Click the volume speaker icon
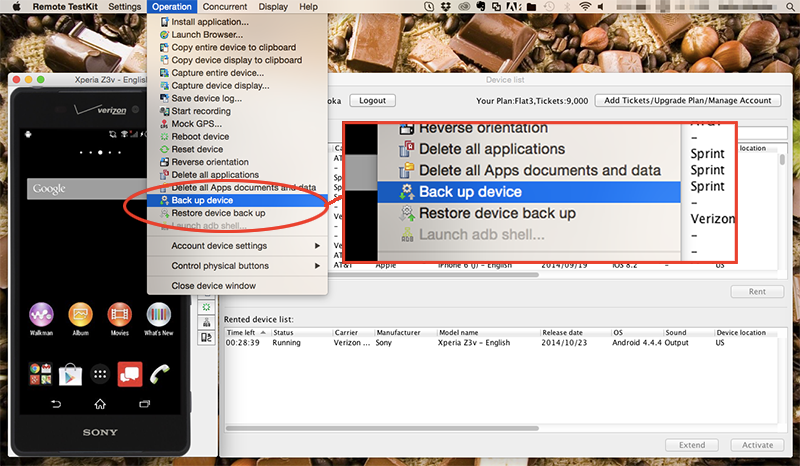 pyautogui.click(x=601, y=7)
